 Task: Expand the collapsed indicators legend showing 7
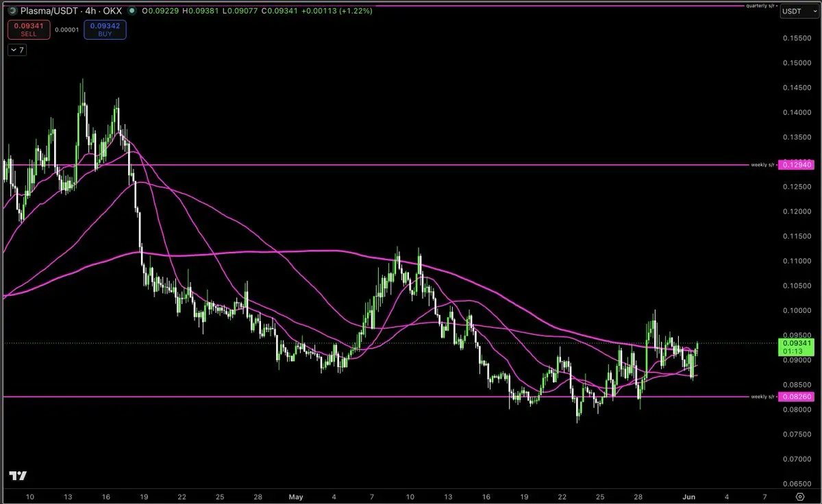pos(17,50)
